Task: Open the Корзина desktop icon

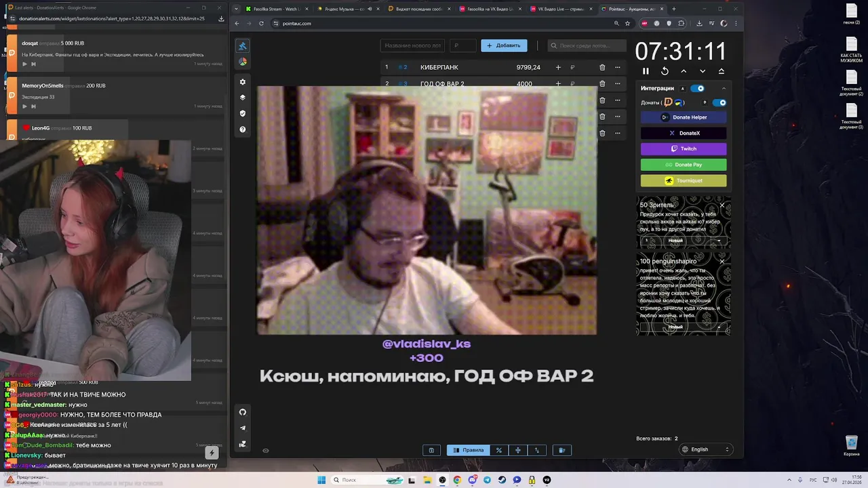Action: (852, 445)
